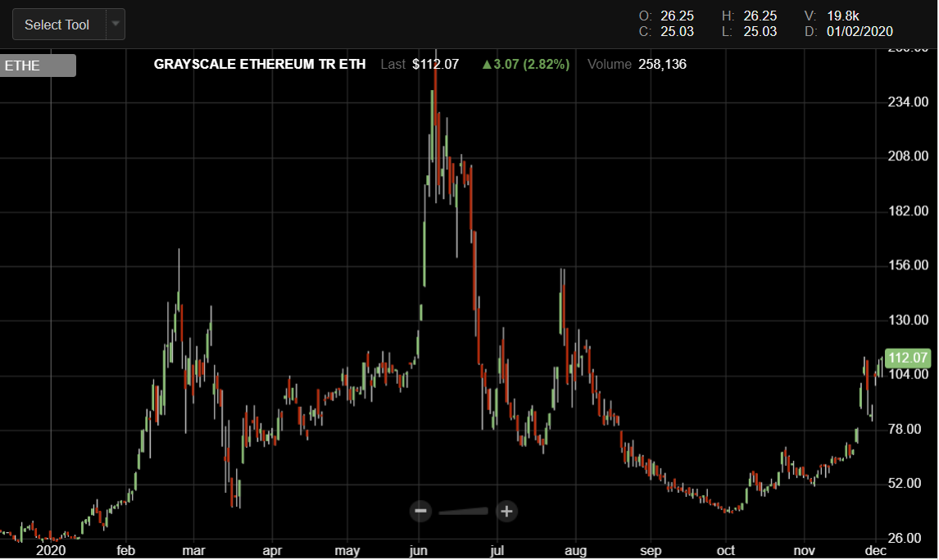The height and width of the screenshot is (560, 939).
Task: Click the aug label on time axis
Action: 576,550
